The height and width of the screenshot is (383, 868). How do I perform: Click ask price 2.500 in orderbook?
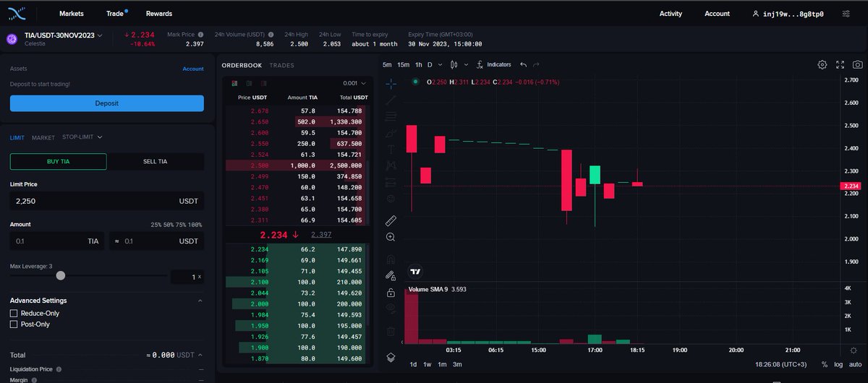pos(260,165)
